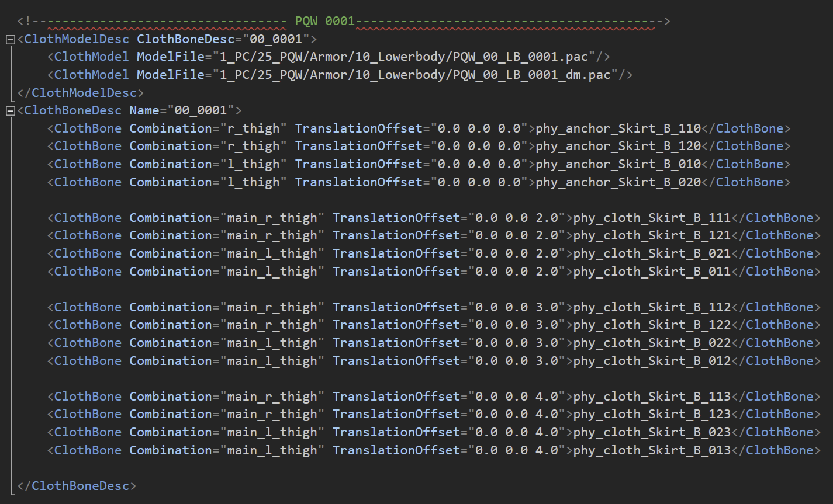The height and width of the screenshot is (504, 833).
Task: Place cursor on phy_cloth_Skirt_B_113
Action: pos(652,397)
